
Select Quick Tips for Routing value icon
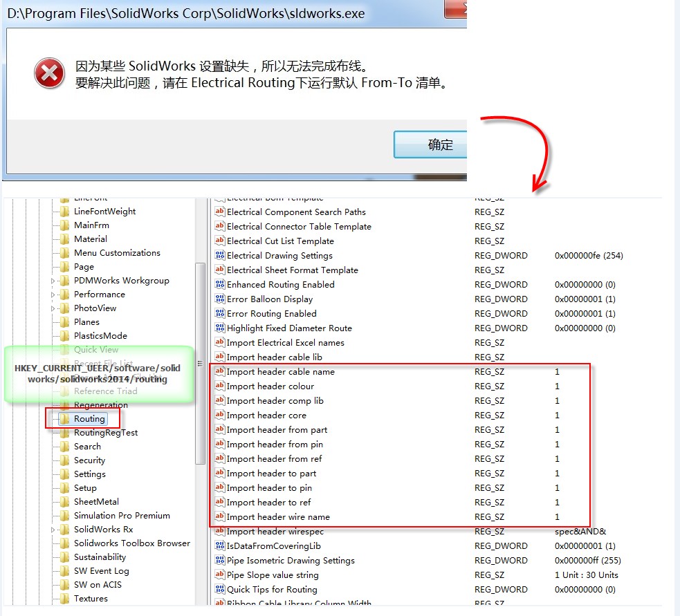[220, 590]
